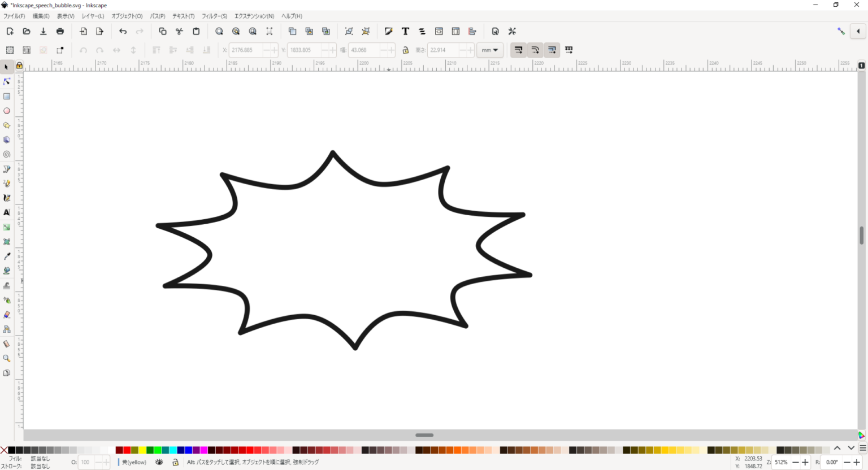
Task: Select the Spiral tool
Action: coord(7,154)
